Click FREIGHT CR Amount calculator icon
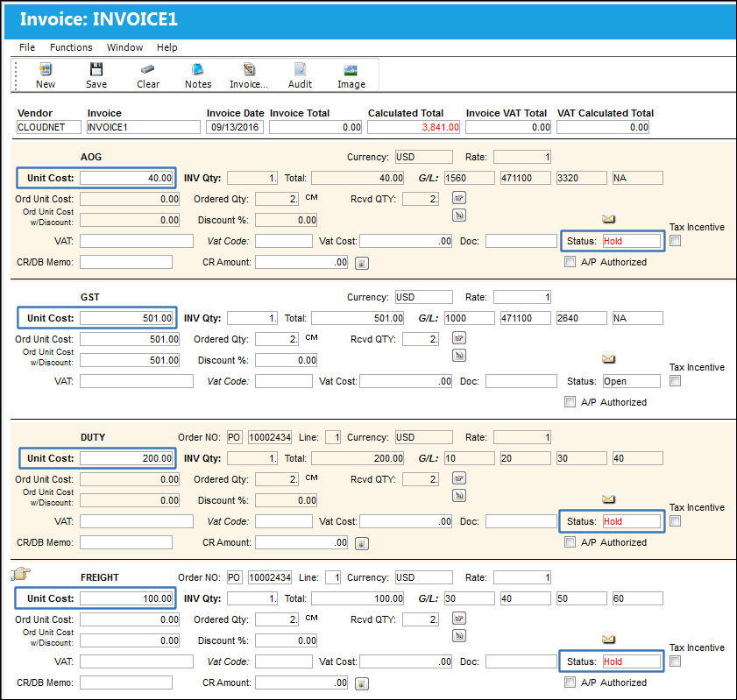The image size is (737, 700). 361,683
